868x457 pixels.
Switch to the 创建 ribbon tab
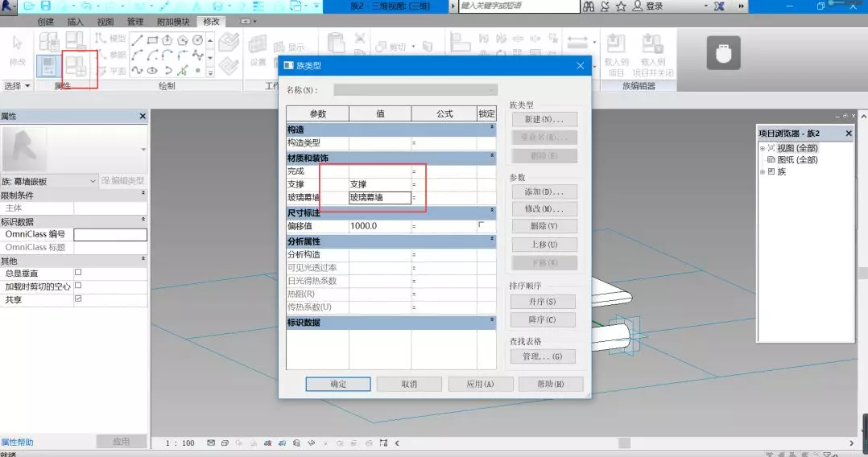click(x=46, y=22)
